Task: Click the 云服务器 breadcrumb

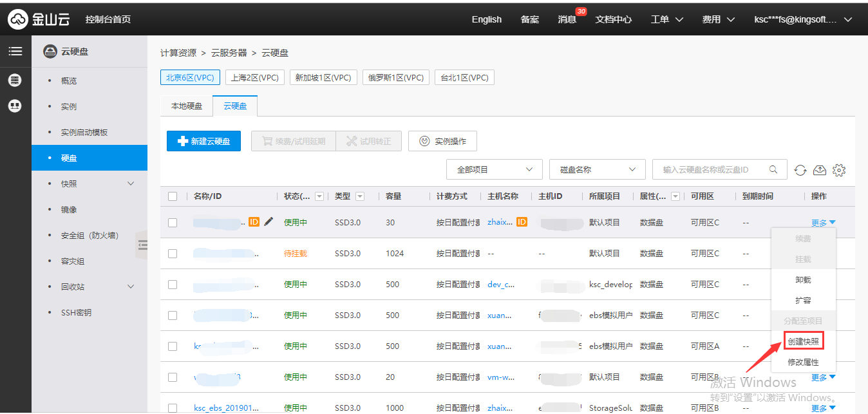Action: [229, 53]
